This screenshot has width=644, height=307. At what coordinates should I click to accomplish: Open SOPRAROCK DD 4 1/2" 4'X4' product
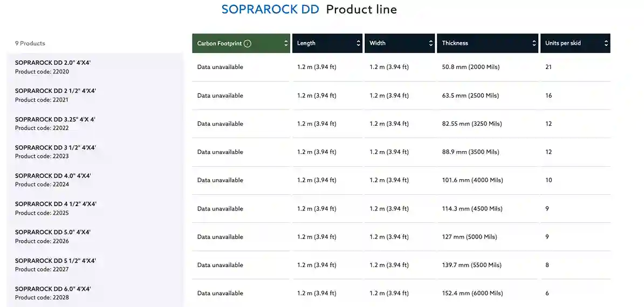(56, 204)
